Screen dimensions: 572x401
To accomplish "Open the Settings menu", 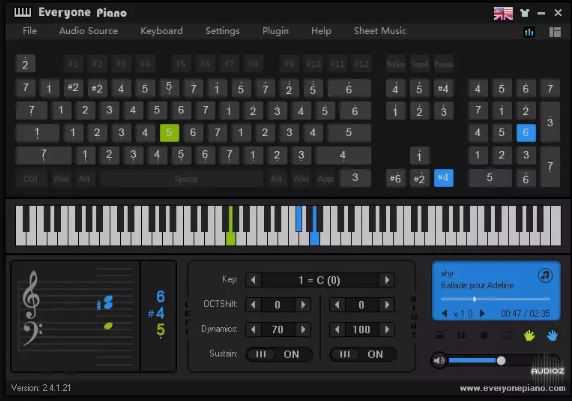I will tap(222, 31).
